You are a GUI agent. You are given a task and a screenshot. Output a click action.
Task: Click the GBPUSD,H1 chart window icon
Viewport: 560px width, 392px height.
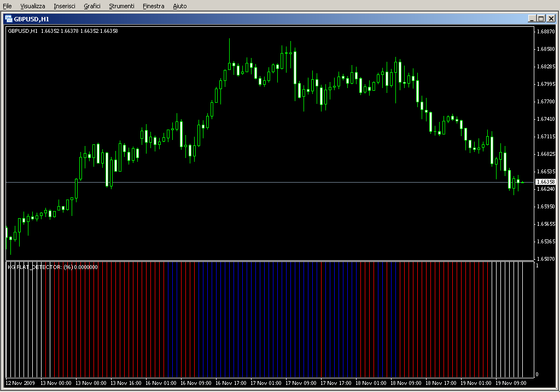(x=9, y=19)
